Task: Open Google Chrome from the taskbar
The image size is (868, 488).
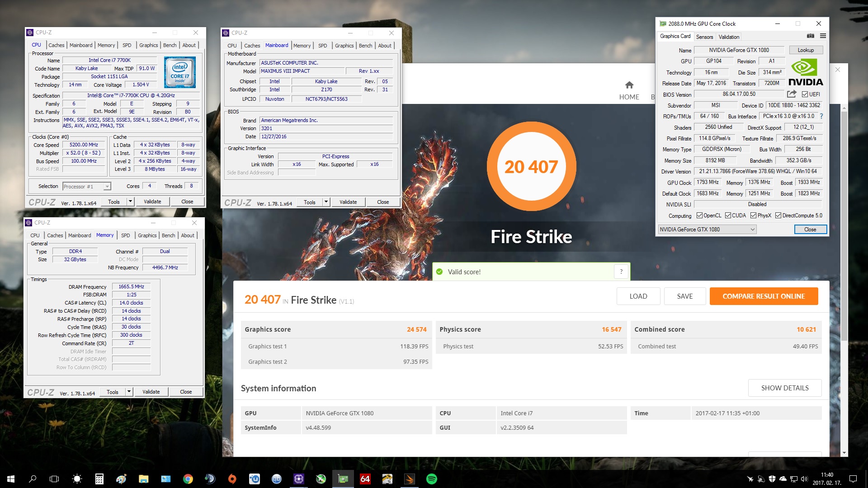Action: [x=188, y=479]
